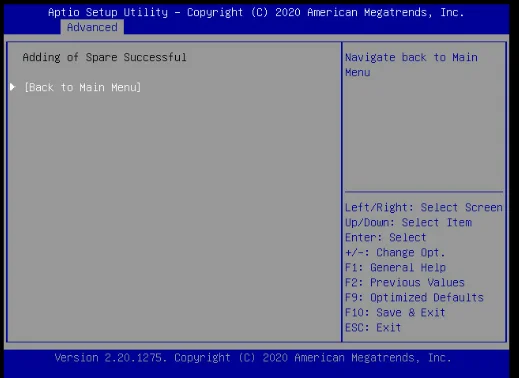Click the Version 2.20.1275 footer text
Image resolution: width=519 pixels, height=378 pixels.
[253, 358]
